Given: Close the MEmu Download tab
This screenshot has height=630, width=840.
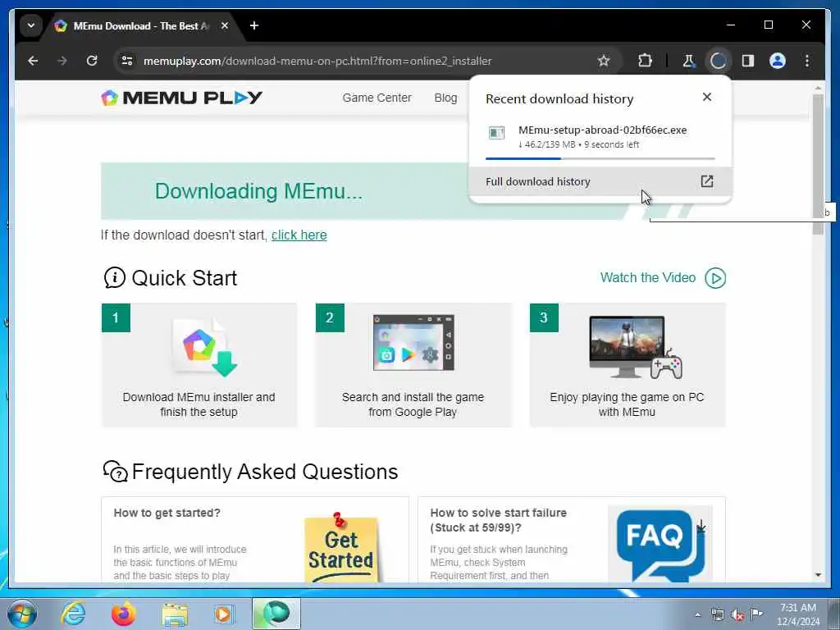Looking at the screenshot, I should tap(225, 25).
